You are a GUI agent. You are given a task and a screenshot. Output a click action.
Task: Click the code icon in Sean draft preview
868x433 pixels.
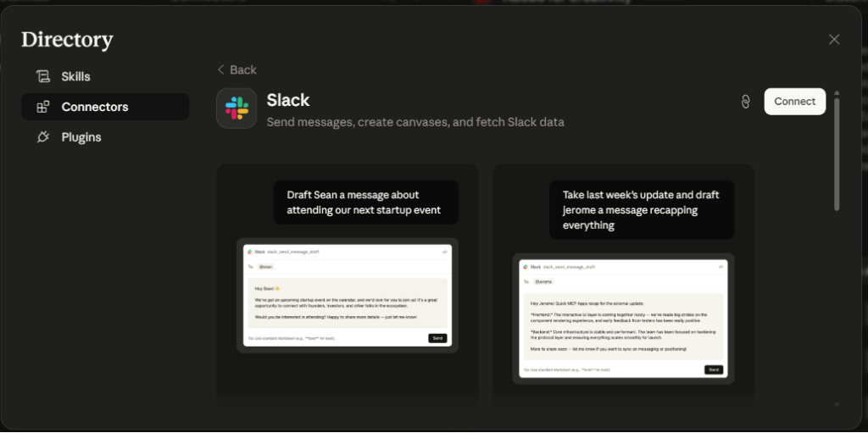point(444,252)
